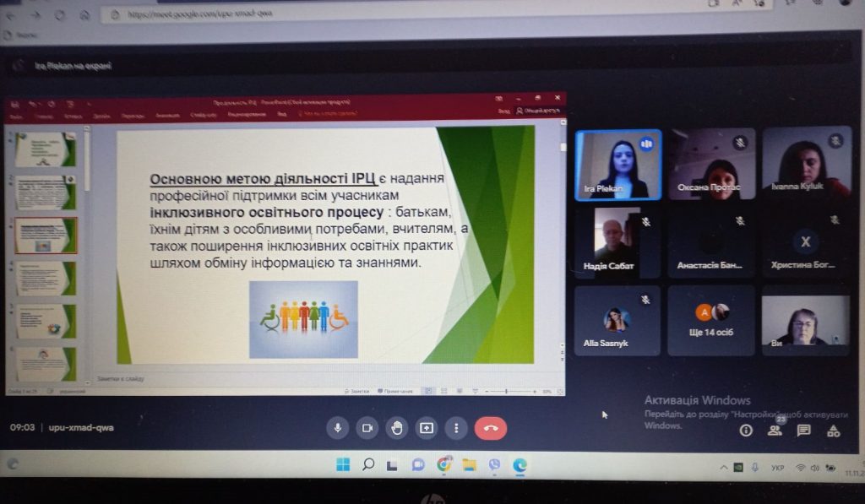
Task: Expand system tray hidden icons chevron
Action: coord(723,468)
